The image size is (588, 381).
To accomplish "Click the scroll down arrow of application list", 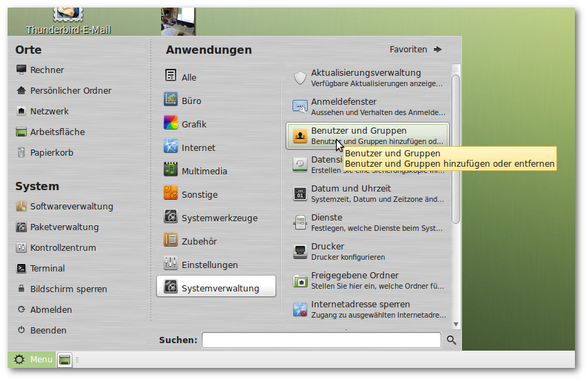I will [x=455, y=324].
